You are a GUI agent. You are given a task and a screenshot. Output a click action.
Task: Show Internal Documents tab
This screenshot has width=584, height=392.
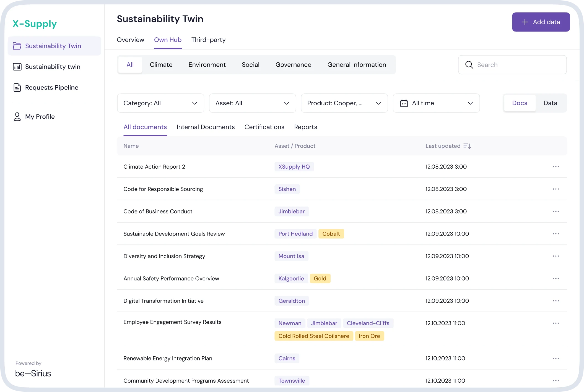(206, 127)
